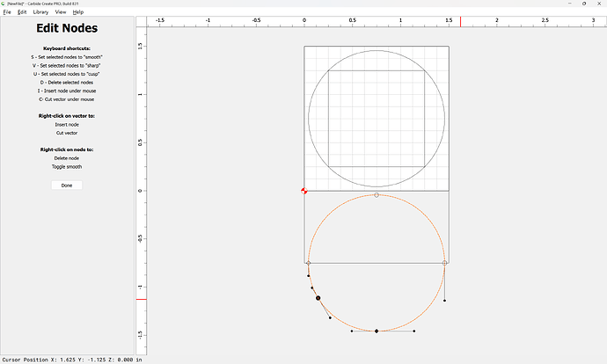Select the left node of the orange circle
The height and width of the screenshot is (364, 607).
pyautogui.click(x=308, y=263)
